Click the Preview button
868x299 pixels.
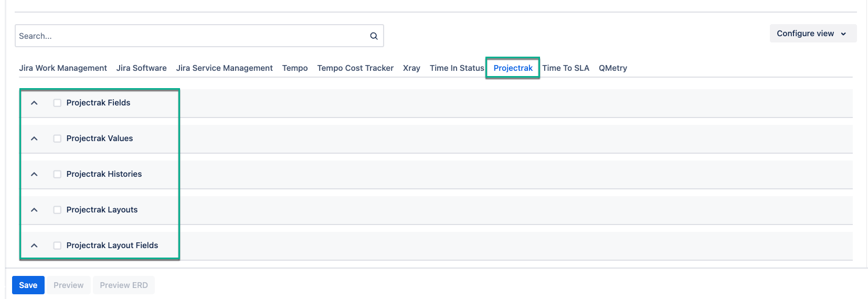tap(69, 285)
